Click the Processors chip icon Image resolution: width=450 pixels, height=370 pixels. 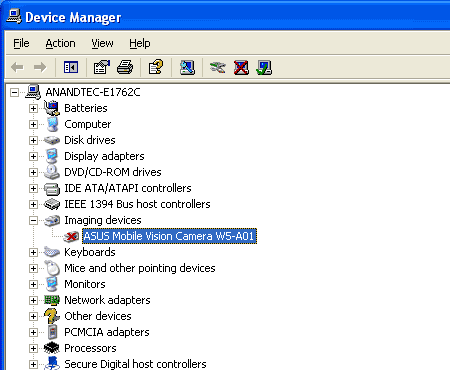[x=52, y=348]
